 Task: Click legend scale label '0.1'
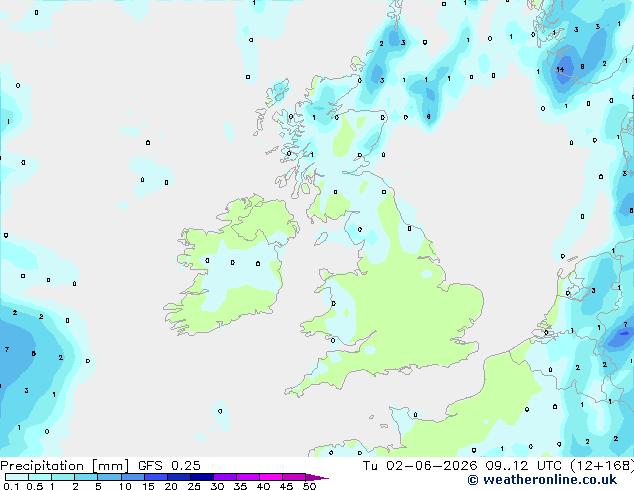pyautogui.click(x=11, y=486)
